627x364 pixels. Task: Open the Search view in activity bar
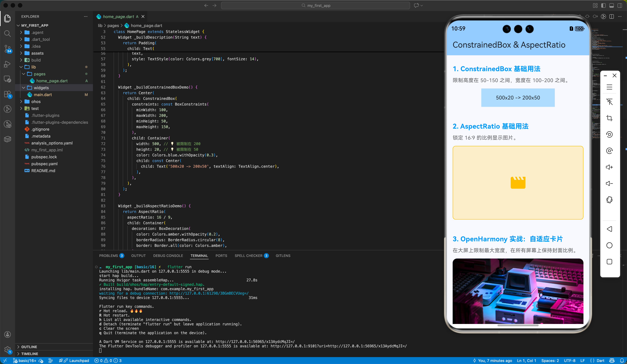pyautogui.click(x=8, y=33)
